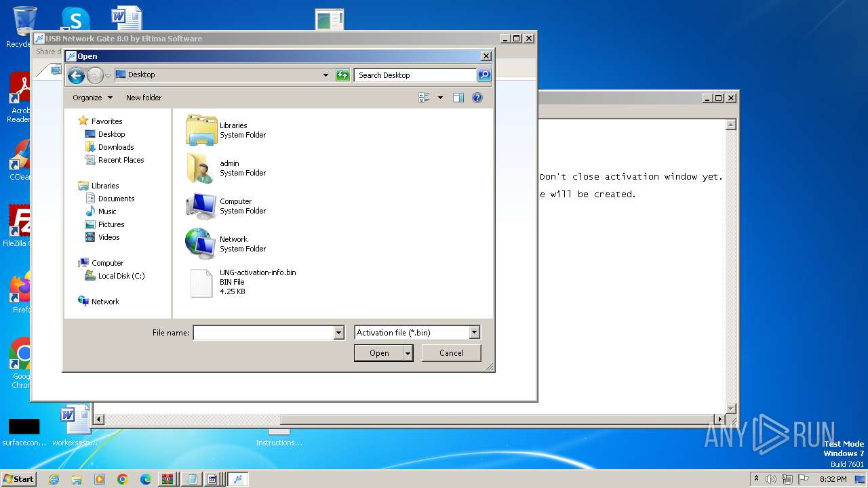Open Internet Explorer from taskbar

tap(54, 479)
